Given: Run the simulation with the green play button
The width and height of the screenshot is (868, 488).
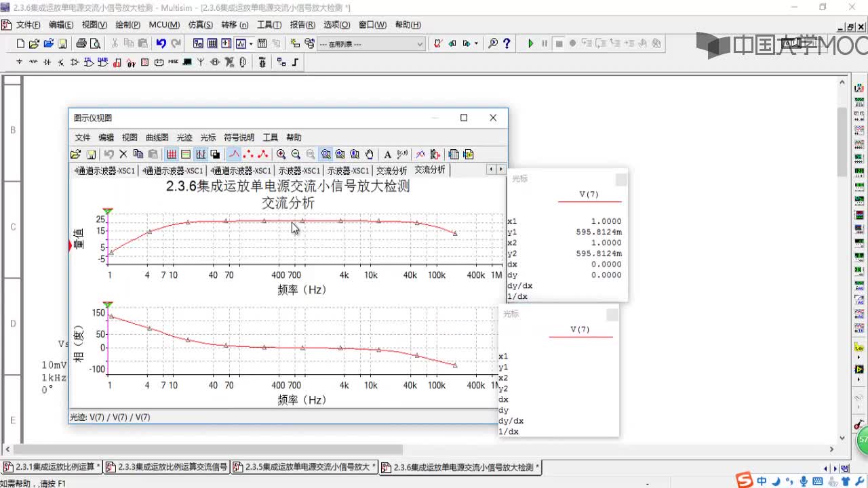Looking at the screenshot, I should point(530,43).
